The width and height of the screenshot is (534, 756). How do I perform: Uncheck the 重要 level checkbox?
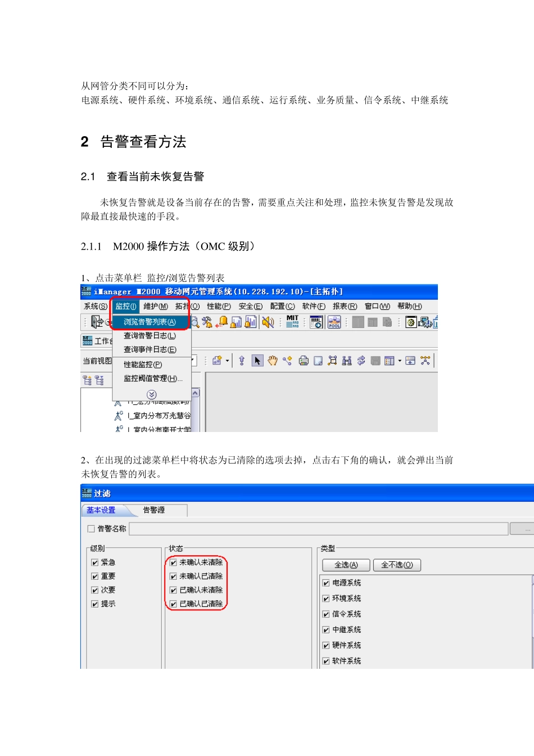click(95, 576)
